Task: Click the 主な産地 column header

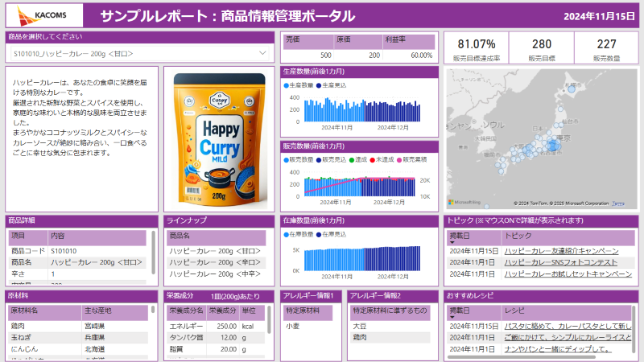Action: point(115,312)
